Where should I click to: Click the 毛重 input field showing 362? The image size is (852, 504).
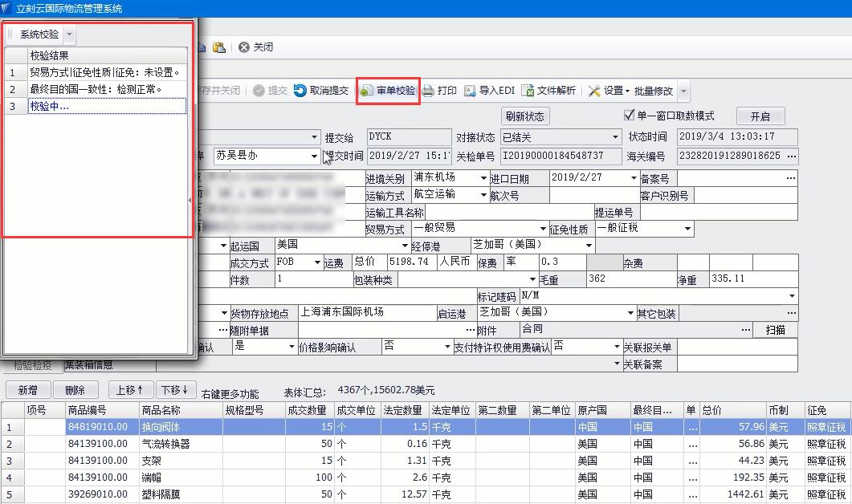[630, 279]
